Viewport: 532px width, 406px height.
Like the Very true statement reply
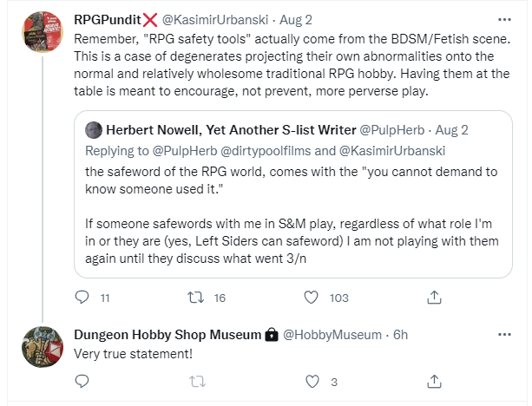coord(313,380)
